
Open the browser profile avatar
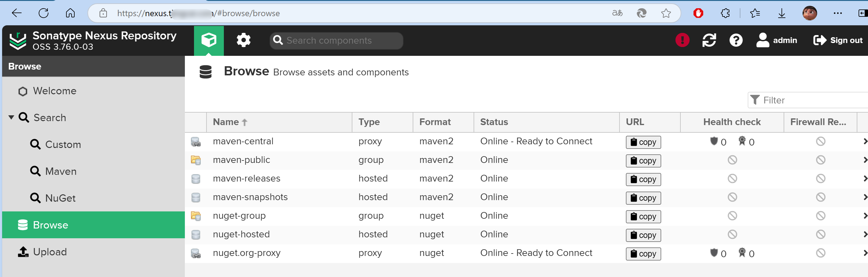[x=810, y=13]
